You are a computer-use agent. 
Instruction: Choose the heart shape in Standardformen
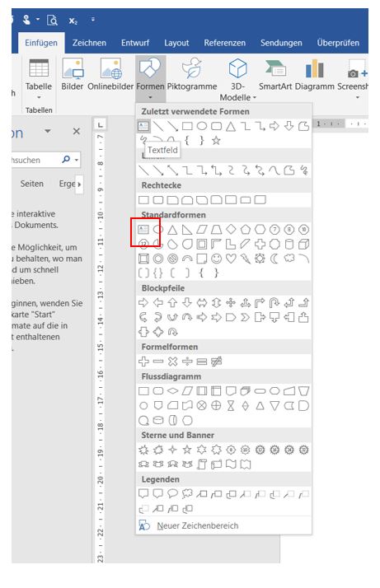click(x=231, y=259)
